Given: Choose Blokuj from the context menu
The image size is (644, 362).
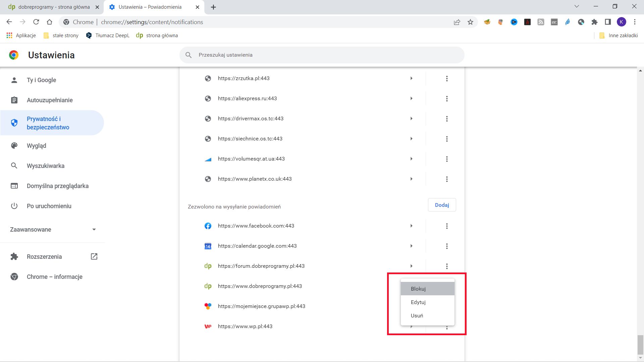Looking at the screenshot, I should pos(418,288).
